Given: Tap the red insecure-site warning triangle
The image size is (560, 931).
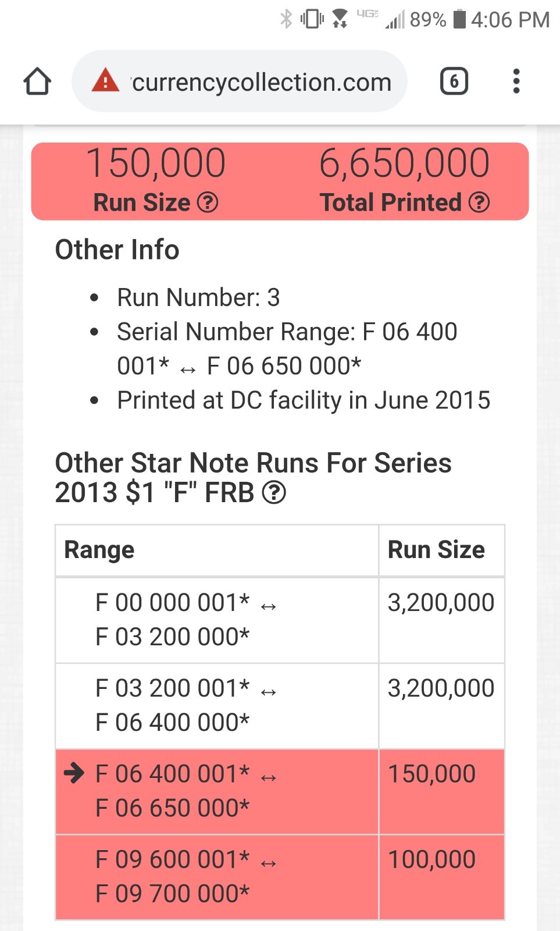Looking at the screenshot, I should click(105, 81).
